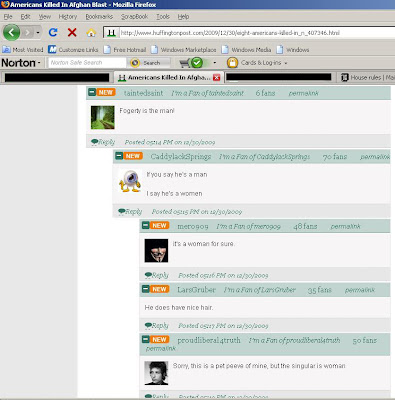Collapse the CaddyJackSprings comment
This screenshot has width=395, height=400.
click(119, 156)
